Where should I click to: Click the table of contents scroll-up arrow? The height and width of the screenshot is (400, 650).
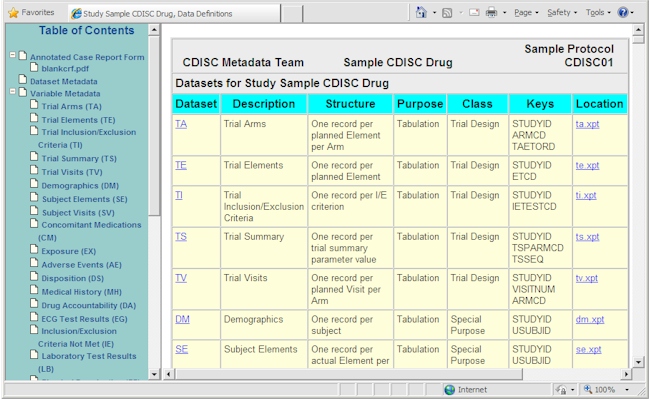(154, 30)
